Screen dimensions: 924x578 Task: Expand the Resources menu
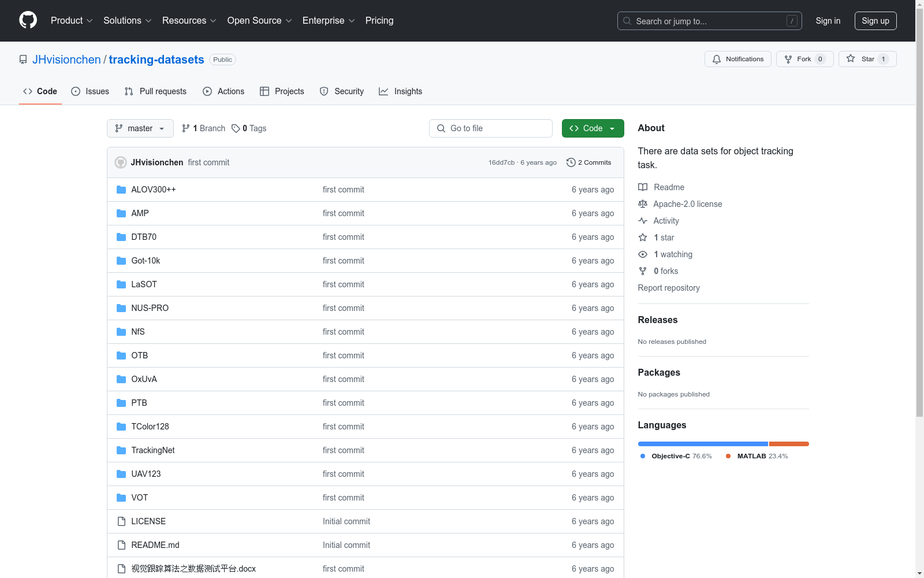(x=189, y=20)
